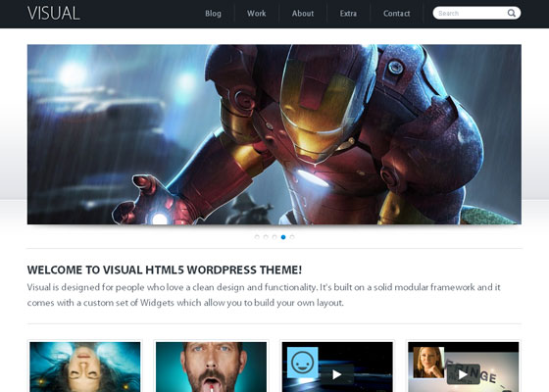Open the Contact menu item

(396, 14)
